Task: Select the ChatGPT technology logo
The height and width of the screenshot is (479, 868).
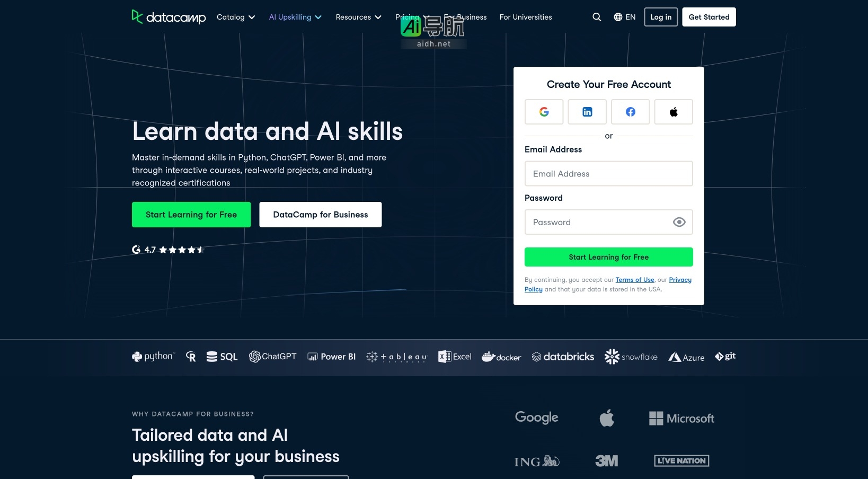Action: [273, 357]
